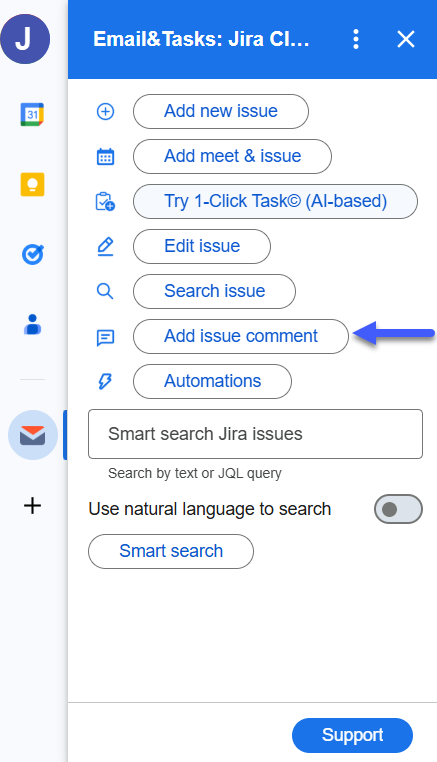The height and width of the screenshot is (762, 437).
Task: Focus the Smart search Jira issues field
Action: point(255,434)
